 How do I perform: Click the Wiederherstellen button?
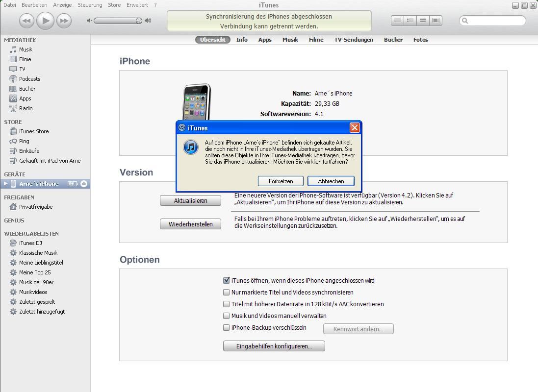coord(190,224)
